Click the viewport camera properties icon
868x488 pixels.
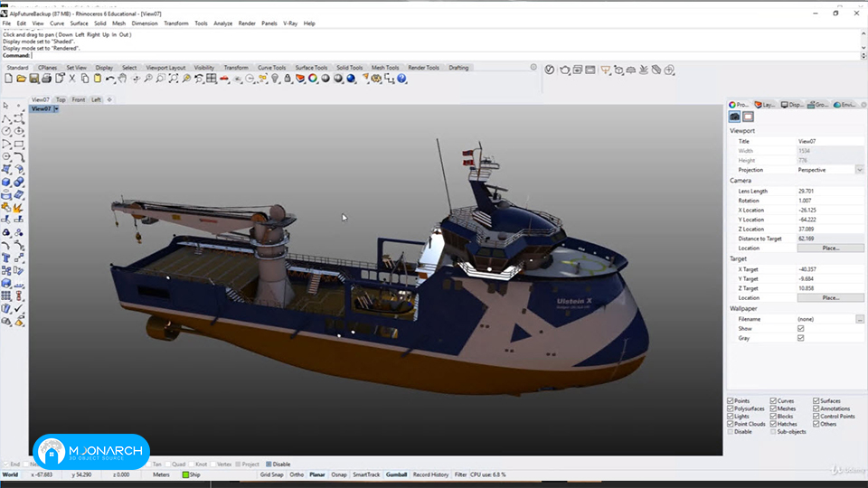[734, 117]
